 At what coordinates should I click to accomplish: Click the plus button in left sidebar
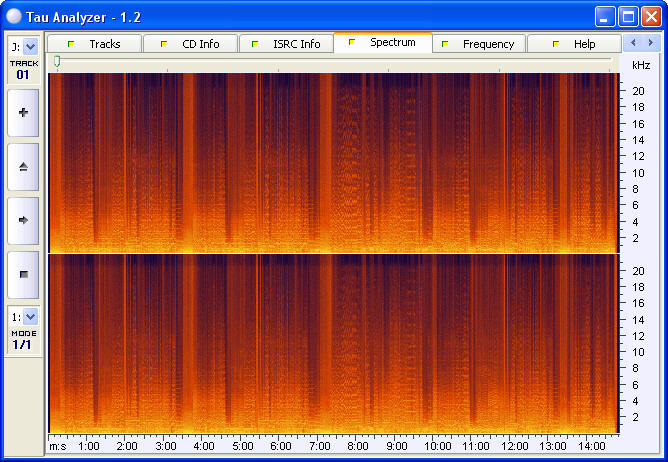pos(23,113)
